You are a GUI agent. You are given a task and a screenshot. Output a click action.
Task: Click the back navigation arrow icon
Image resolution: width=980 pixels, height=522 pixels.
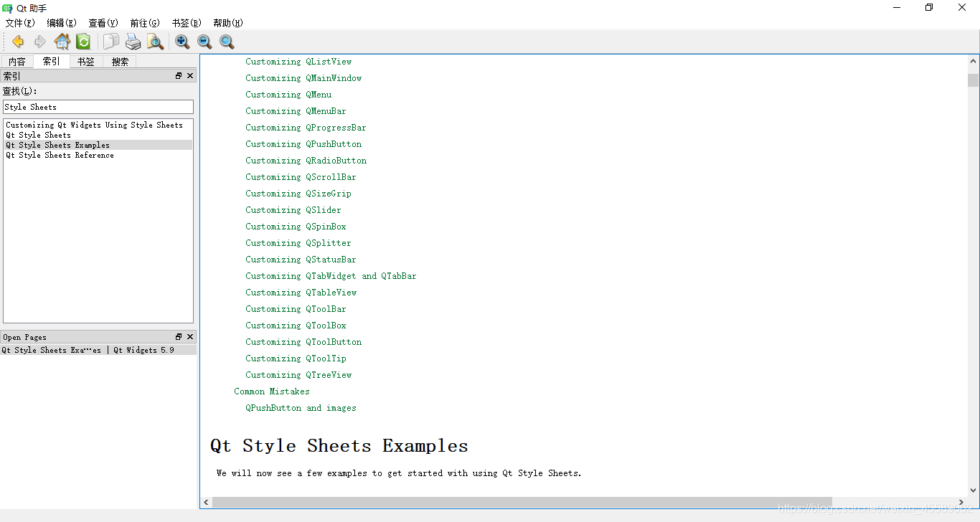click(17, 41)
